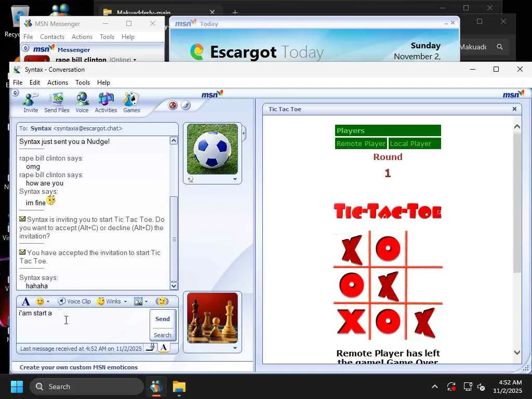
Task: Open a new tab in the background window
Action: pos(235,12)
